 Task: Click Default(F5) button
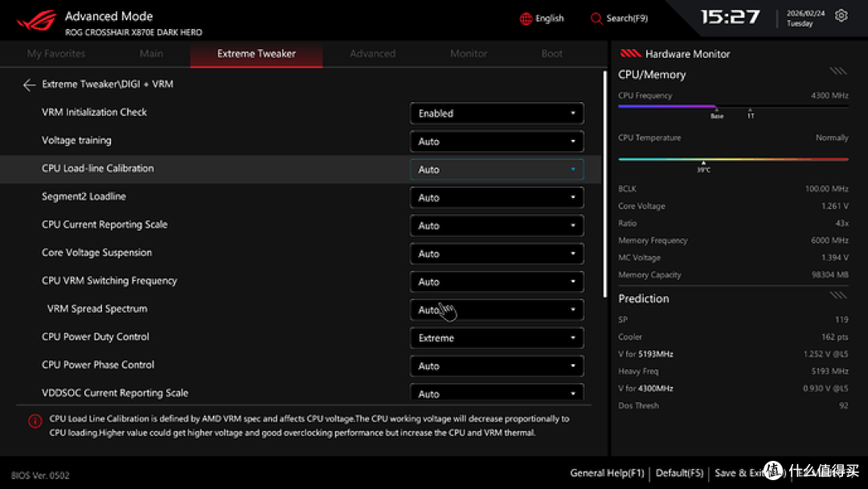click(x=679, y=473)
